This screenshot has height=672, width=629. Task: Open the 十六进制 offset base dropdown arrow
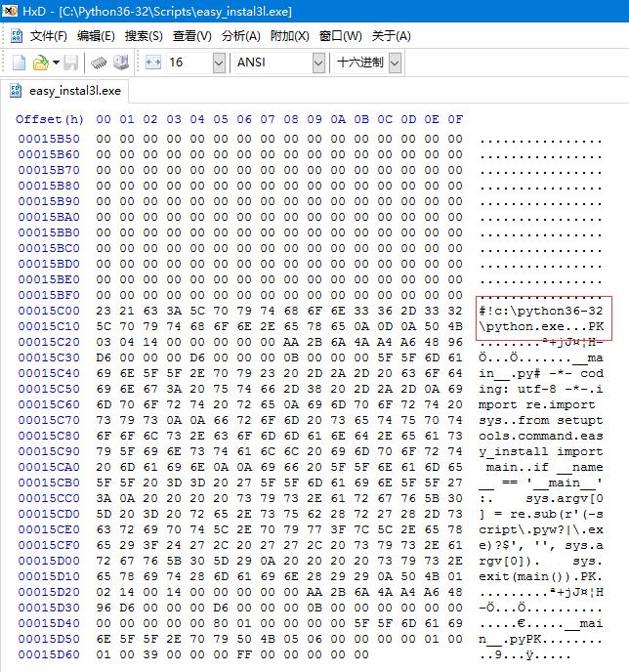point(395,63)
